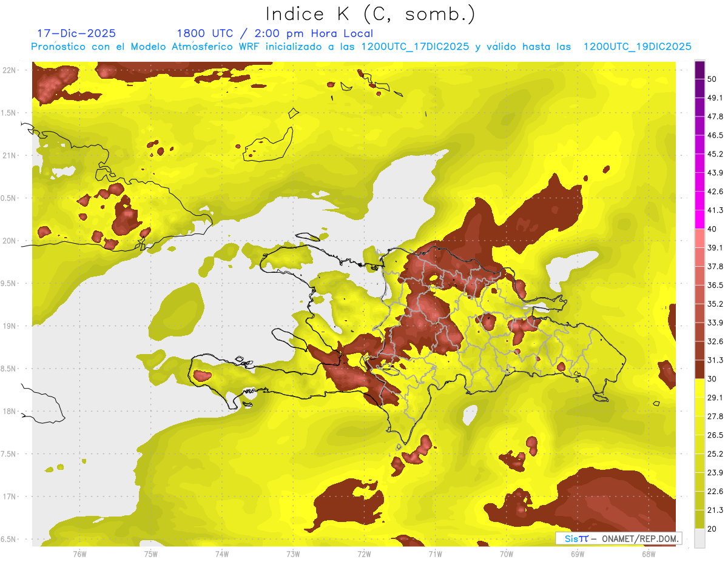Click the valid-until stamp "1200UTC_19DIC2025"
Viewport: 728px width, 562px height.
click(x=638, y=47)
